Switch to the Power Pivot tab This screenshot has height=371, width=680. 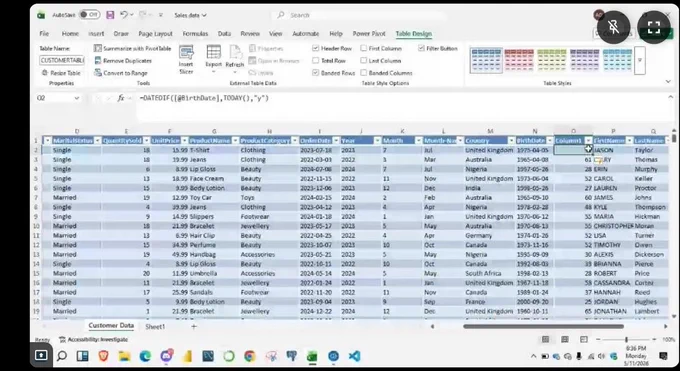(x=369, y=33)
